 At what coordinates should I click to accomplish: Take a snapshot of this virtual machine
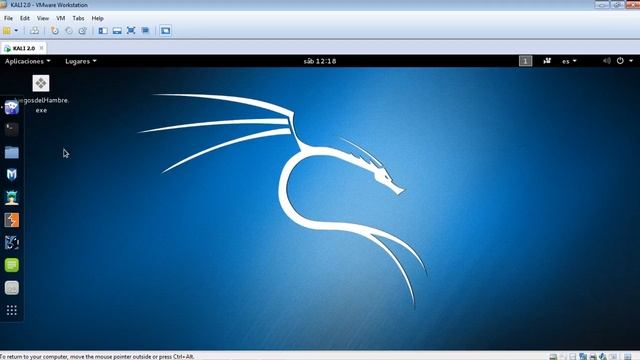(55, 31)
